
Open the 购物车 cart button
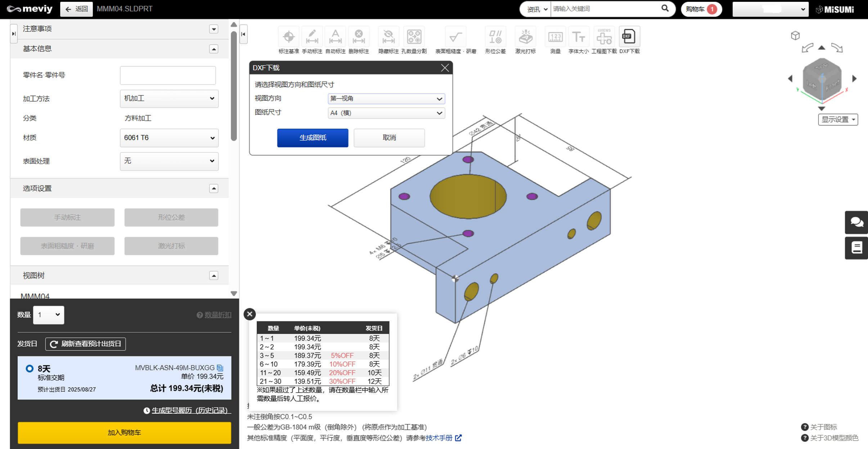701,9
